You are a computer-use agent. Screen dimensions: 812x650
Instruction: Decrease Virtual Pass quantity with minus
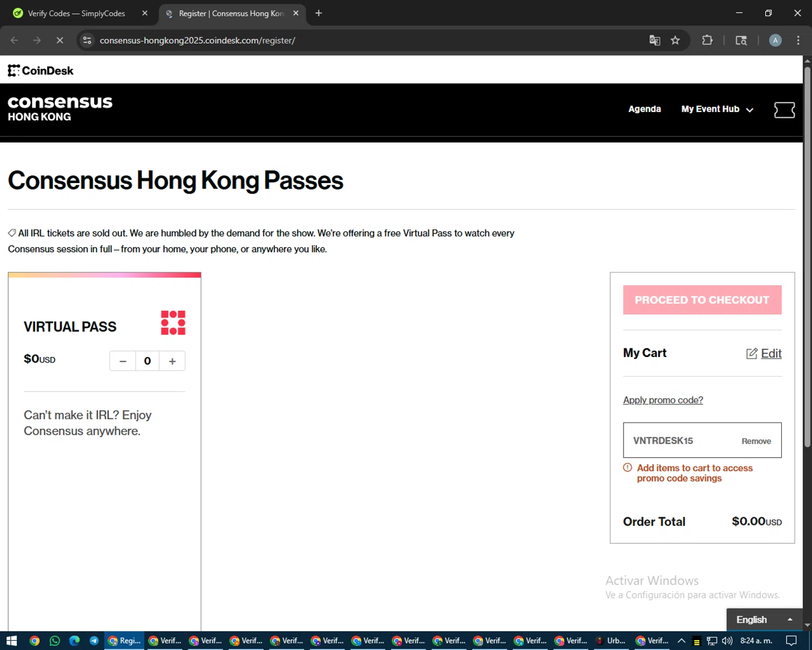tap(123, 361)
